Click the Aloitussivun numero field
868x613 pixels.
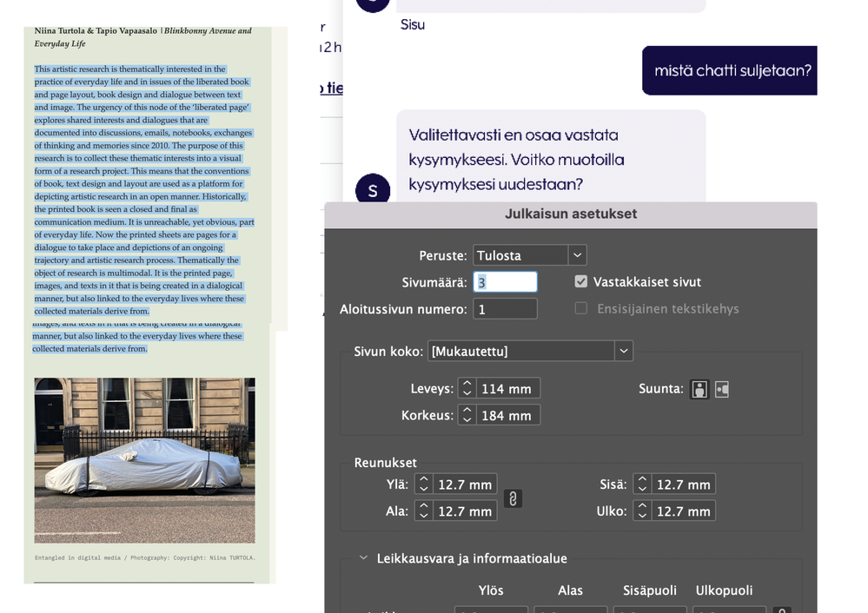pyautogui.click(x=505, y=309)
